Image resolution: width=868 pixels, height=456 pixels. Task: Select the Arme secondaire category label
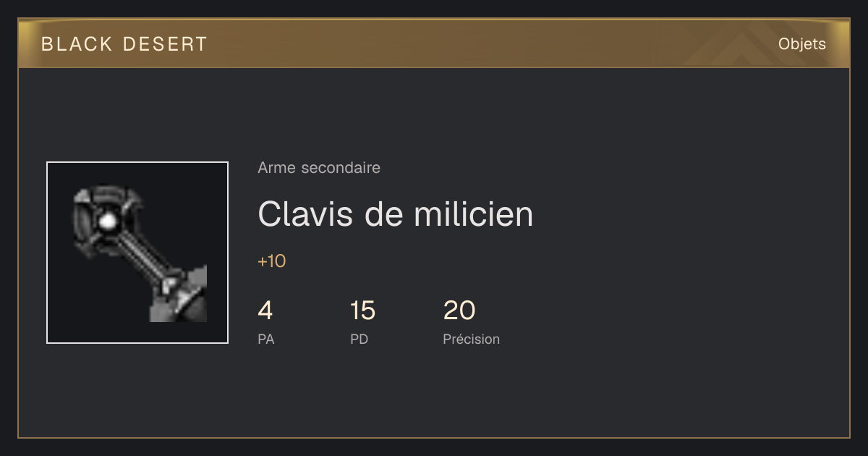pyautogui.click(x=319, y=168)
